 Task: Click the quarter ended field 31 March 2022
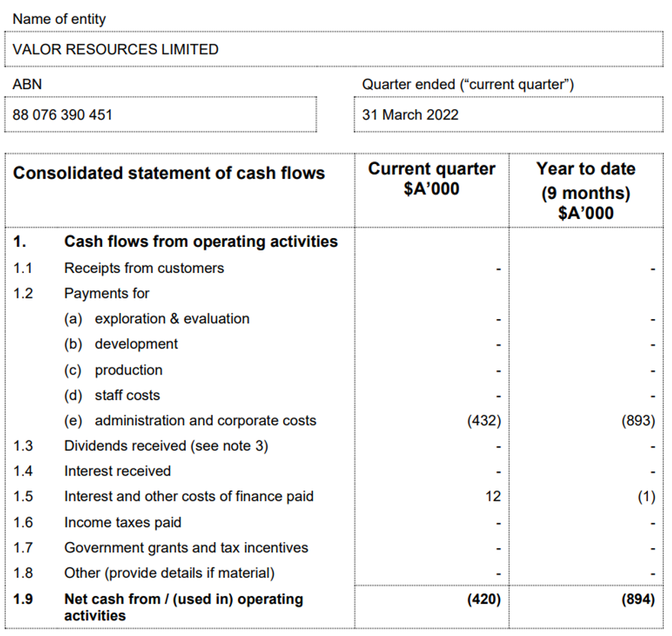410,115
